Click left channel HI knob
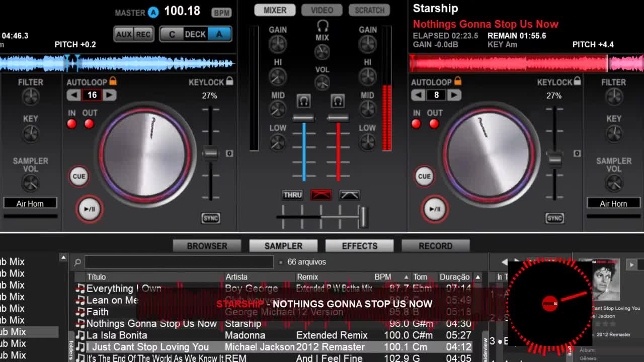644x362 pixels. point(278,77)
